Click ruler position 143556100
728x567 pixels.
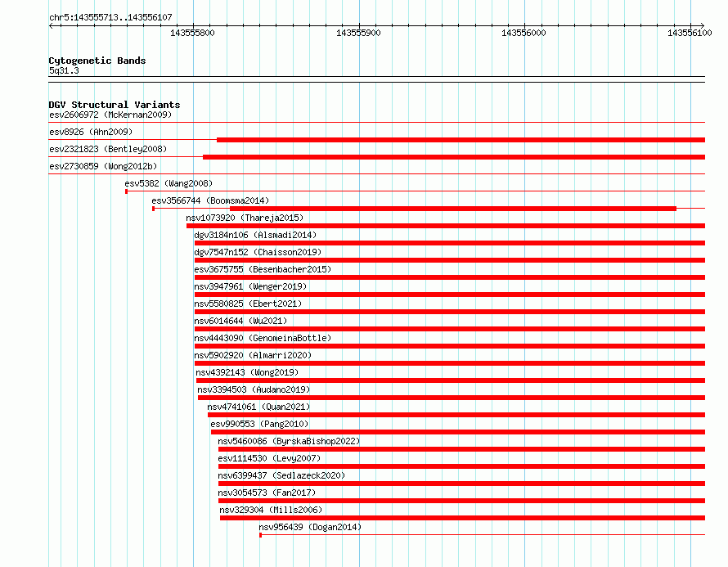pyautogui.click(x=690, y=33)
